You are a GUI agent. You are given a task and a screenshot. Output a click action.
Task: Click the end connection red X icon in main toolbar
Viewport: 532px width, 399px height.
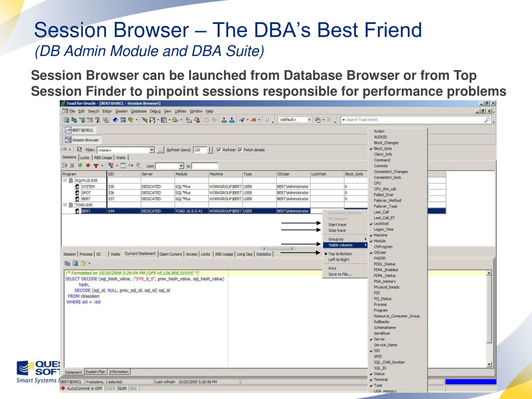[253, 120]
